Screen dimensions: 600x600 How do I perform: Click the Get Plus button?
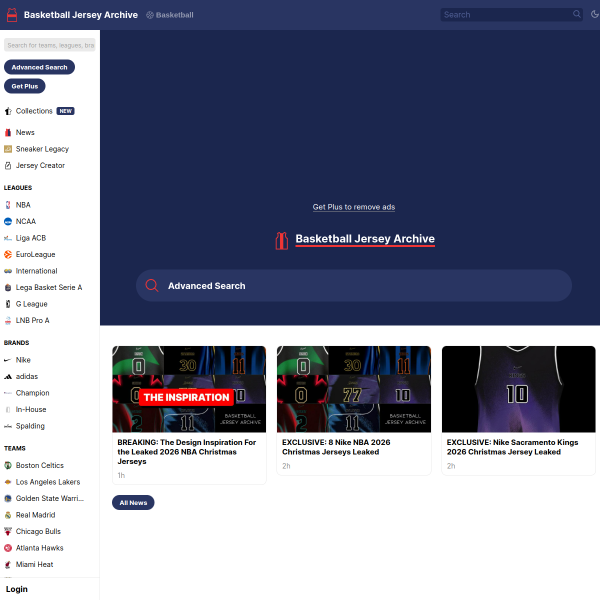[x=25, y=86]
